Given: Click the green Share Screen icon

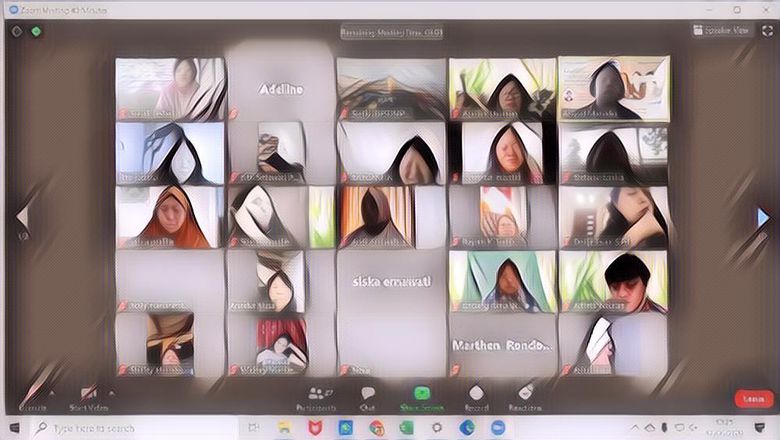Looking at the screenshot, I should [x=422, y=397].
